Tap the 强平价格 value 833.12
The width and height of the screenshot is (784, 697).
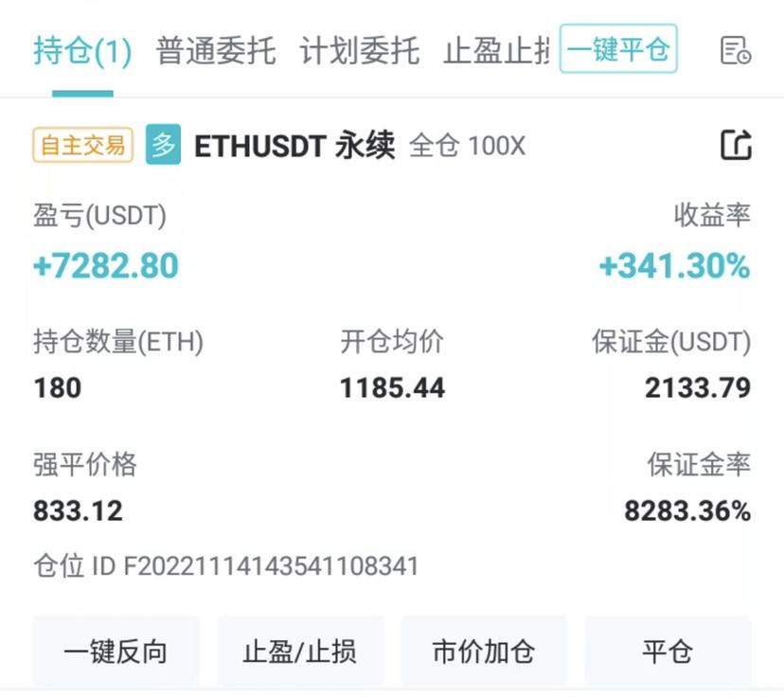(x=78, y=511)
